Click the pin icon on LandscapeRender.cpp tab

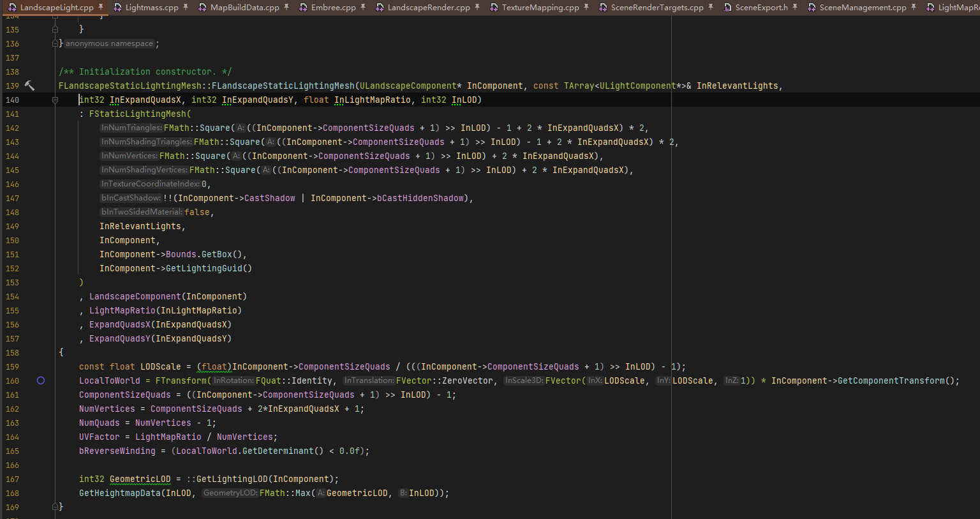[x=477, y=7]
